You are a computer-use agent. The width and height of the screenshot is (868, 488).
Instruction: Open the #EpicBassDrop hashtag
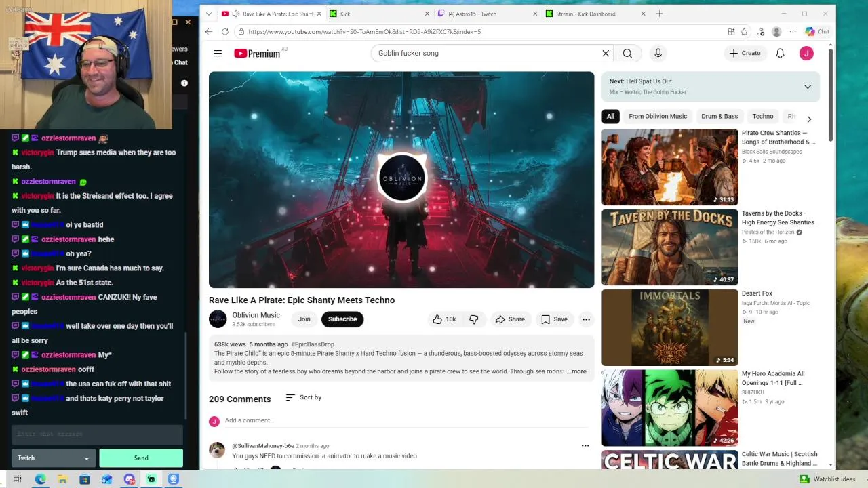[x=313, y=344]
